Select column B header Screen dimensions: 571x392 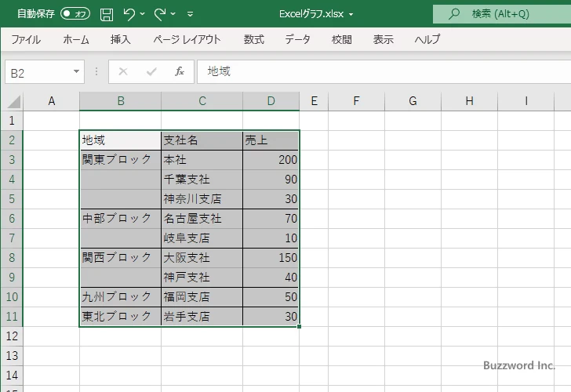coord(121,101)
